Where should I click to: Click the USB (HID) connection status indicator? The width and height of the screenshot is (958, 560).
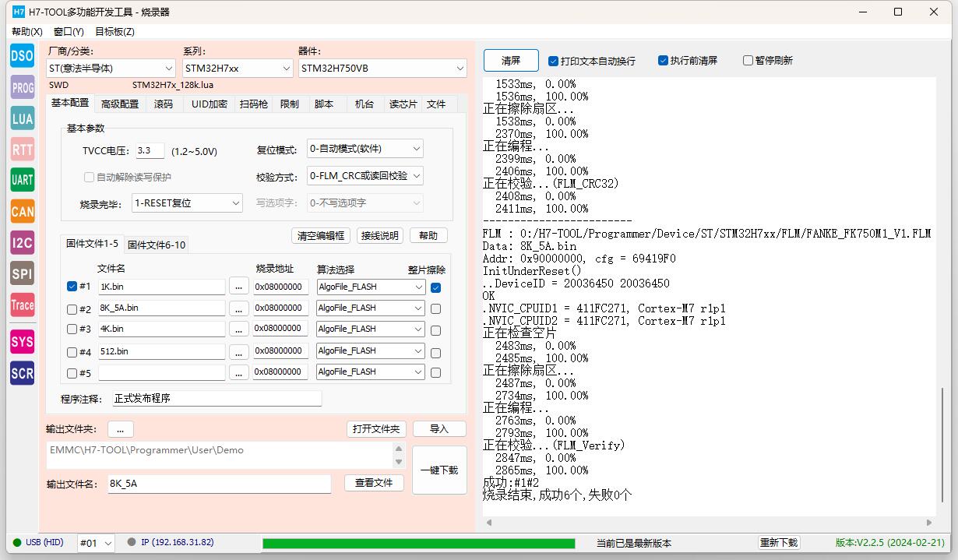coord(39,542)
